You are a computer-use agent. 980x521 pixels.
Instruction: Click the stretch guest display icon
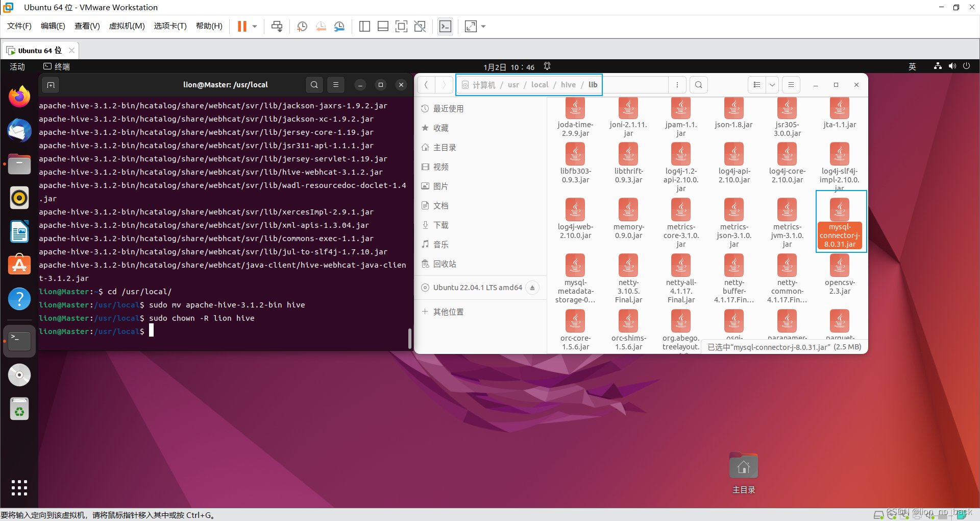coord(471,26)
